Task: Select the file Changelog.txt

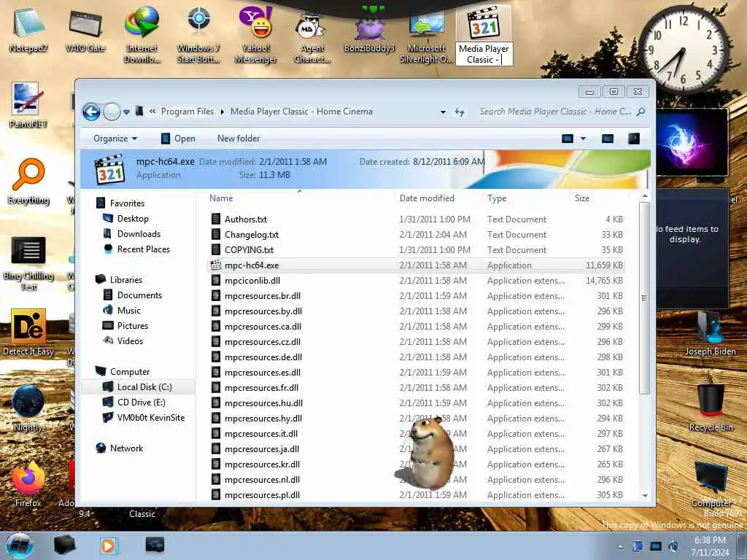Action: pos(251,235)
